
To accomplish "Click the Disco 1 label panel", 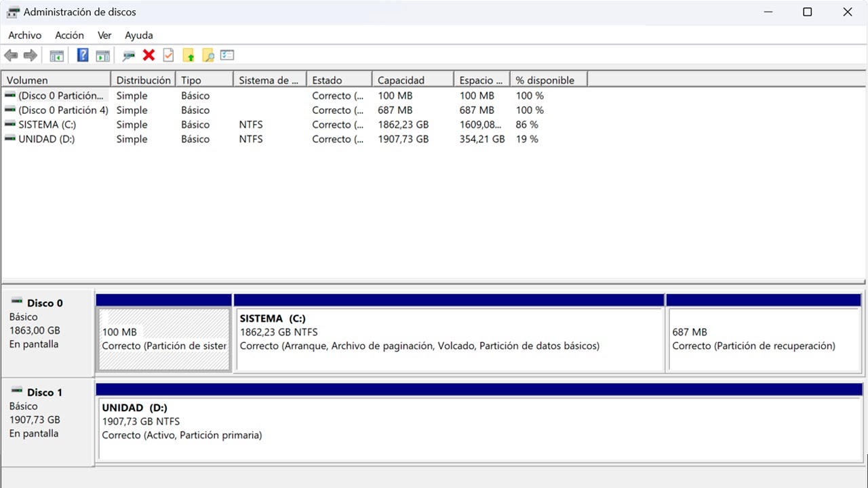I will [47, 422].
